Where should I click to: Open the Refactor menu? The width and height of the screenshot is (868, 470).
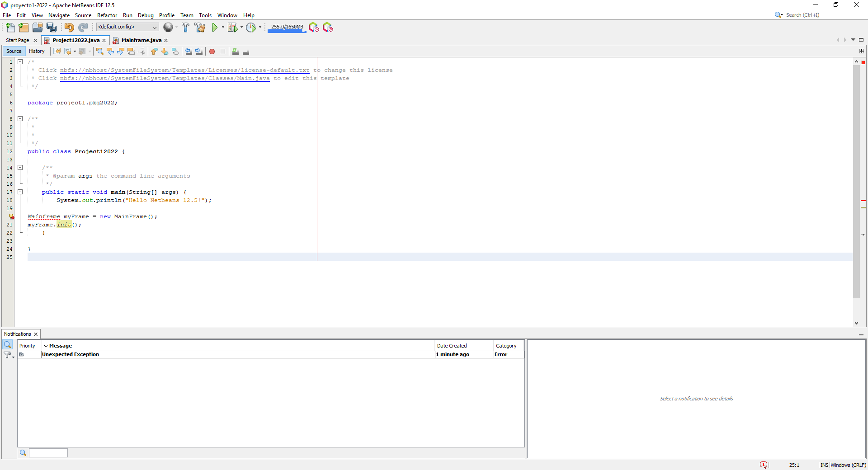coord(107,15)
